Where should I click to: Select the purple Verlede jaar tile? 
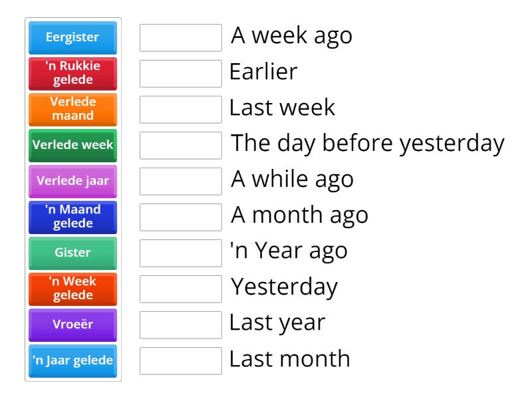pyautogui.click(x=73, y=182)
